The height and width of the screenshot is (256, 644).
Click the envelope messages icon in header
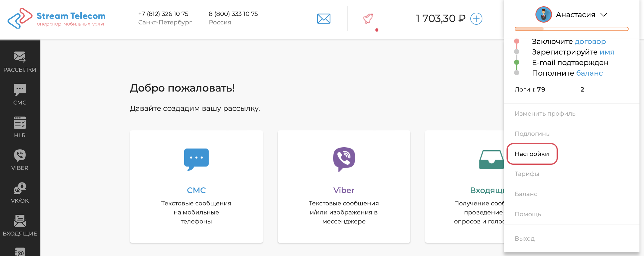324,19
